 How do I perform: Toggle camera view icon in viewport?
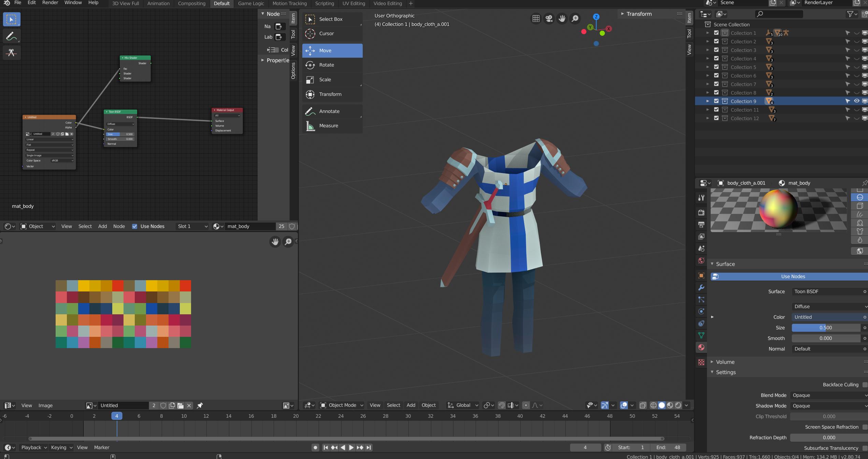[x=549, y=18]
